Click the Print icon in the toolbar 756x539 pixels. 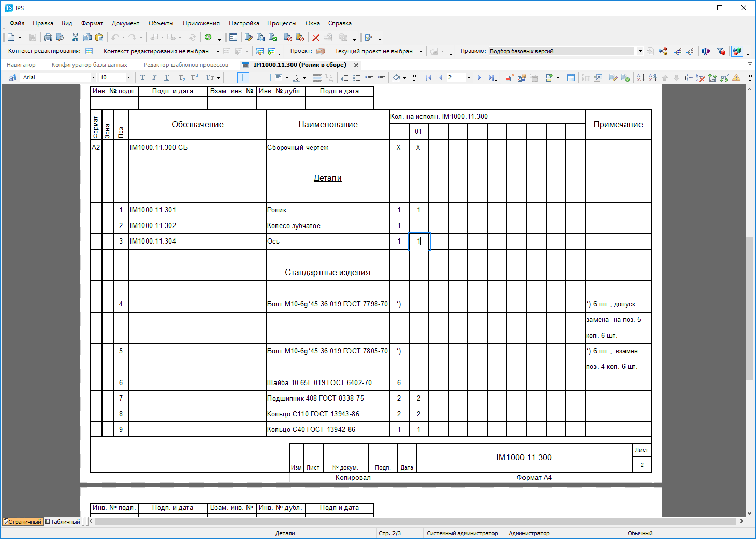[x=48, y=37]
